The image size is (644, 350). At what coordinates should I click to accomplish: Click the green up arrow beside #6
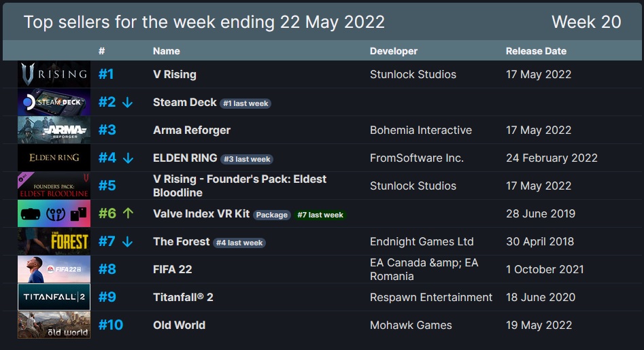(128, 213)
